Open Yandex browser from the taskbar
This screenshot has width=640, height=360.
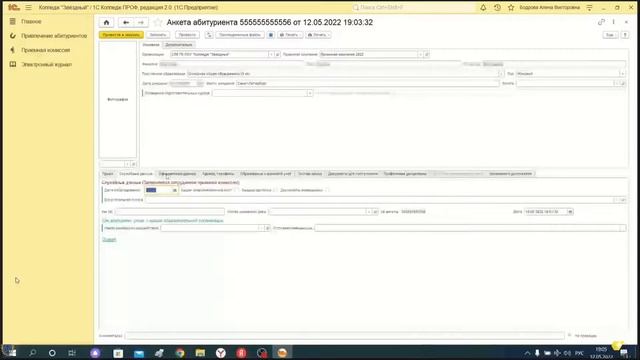tap(221, 353)
